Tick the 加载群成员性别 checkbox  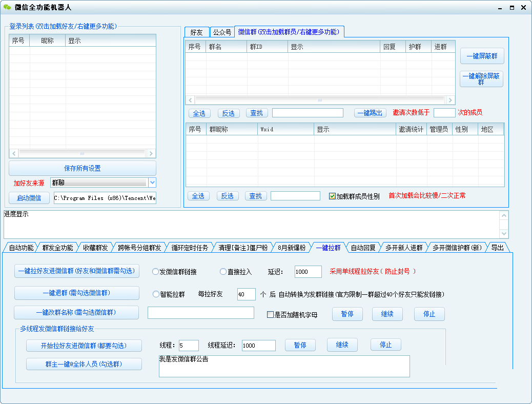click(332, 196)
